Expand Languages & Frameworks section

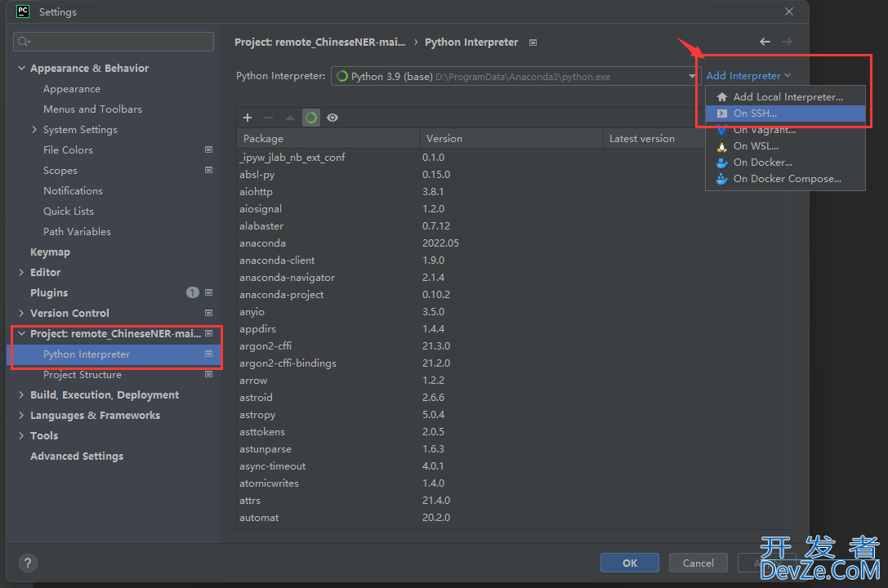tap(21, 415)
